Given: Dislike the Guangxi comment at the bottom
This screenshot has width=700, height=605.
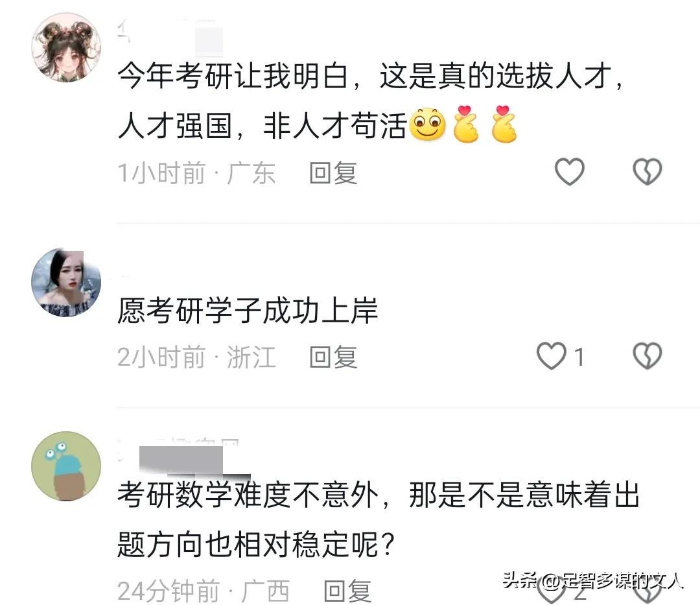Looking at the screenshot, I should 647,591.
